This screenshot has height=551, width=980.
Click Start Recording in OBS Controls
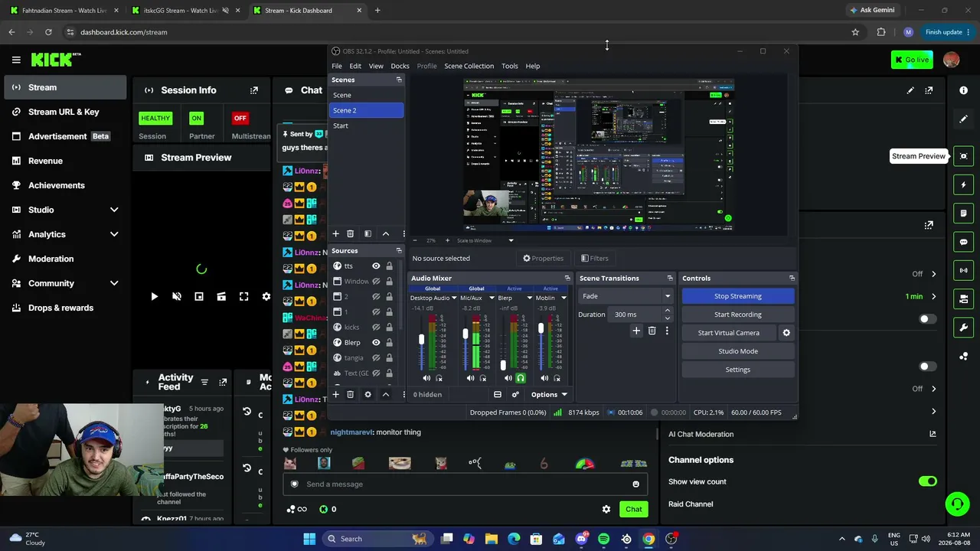point(738,315)
